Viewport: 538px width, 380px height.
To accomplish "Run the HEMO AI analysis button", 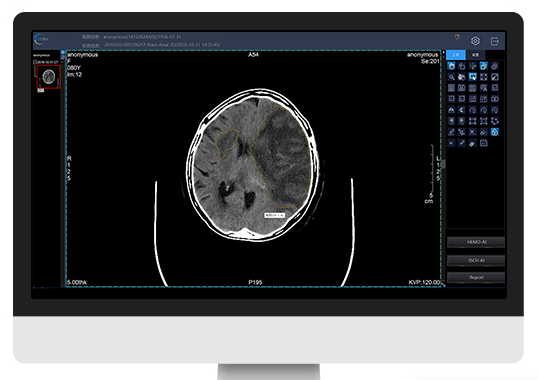I will click(x=476, y=242).
